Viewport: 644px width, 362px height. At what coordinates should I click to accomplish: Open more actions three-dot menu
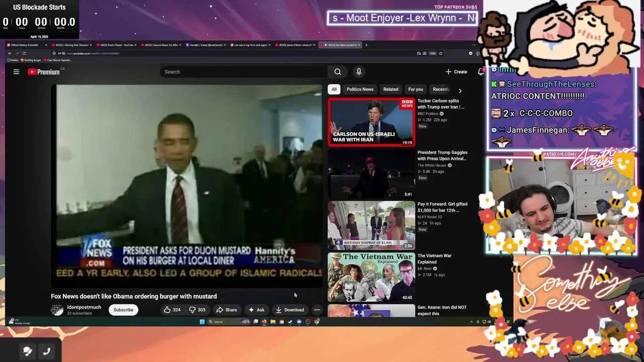point(317,310)
